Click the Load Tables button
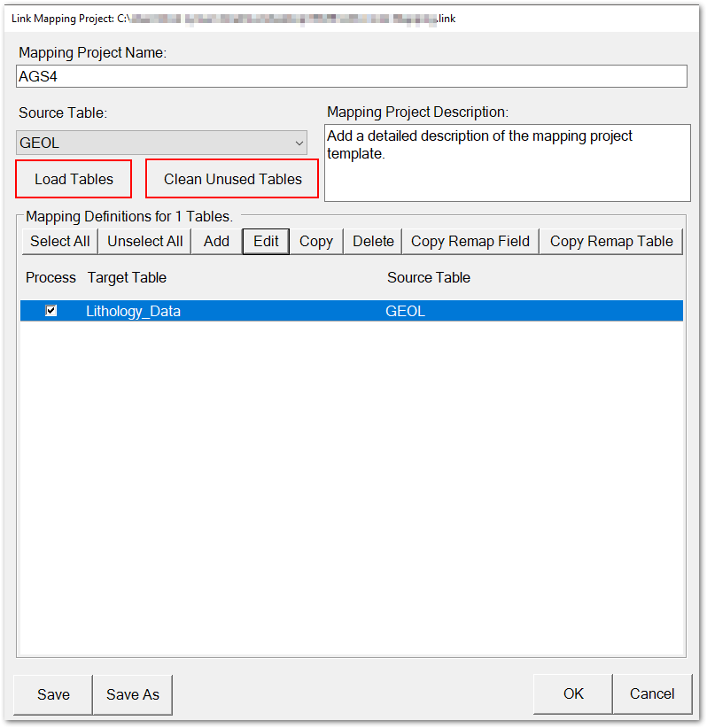Viewport: 707px width, 728px height. tap(74, 179)
